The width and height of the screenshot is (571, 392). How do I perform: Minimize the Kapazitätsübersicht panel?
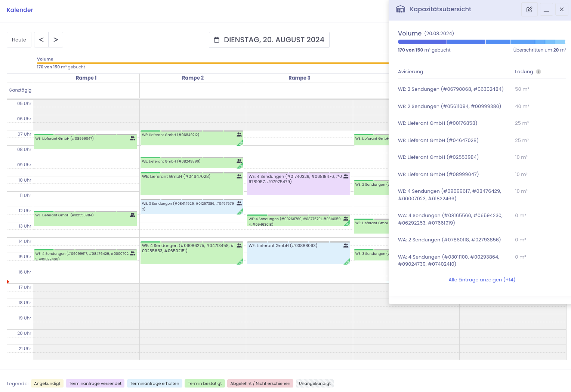tap(546, 9)
